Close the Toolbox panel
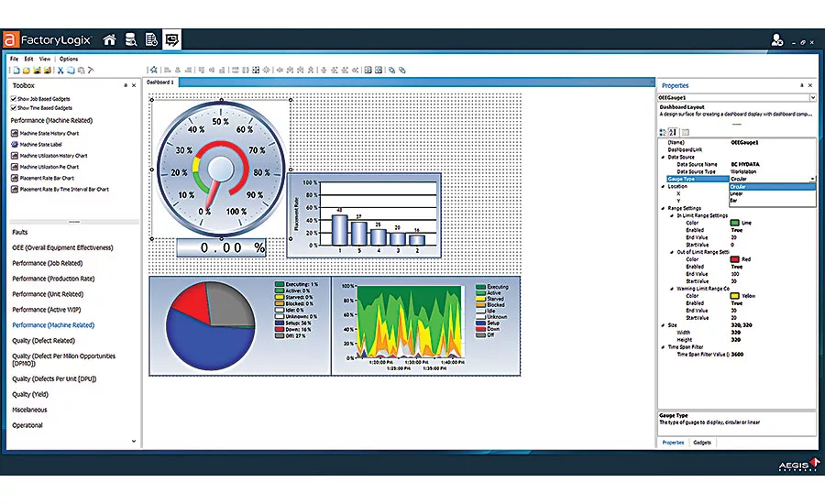Viewport: 825px width, 504px height. pos(134,85)
